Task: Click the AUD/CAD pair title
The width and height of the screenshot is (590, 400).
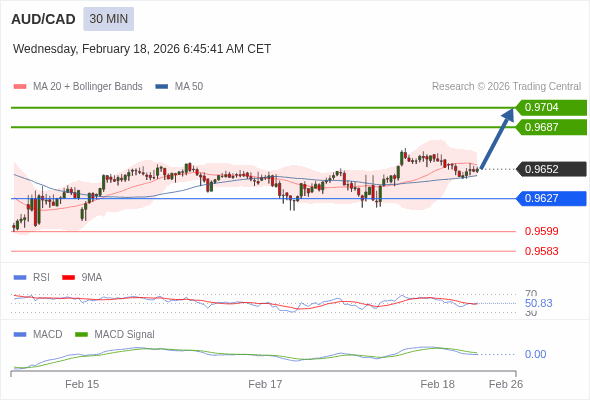Action: click(x=43, y=19)
